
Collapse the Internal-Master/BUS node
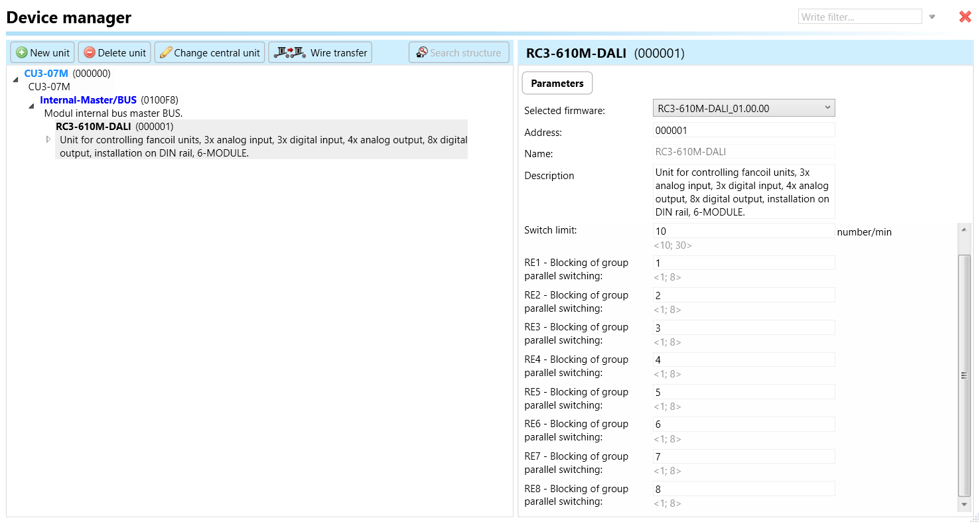point(32,106)
